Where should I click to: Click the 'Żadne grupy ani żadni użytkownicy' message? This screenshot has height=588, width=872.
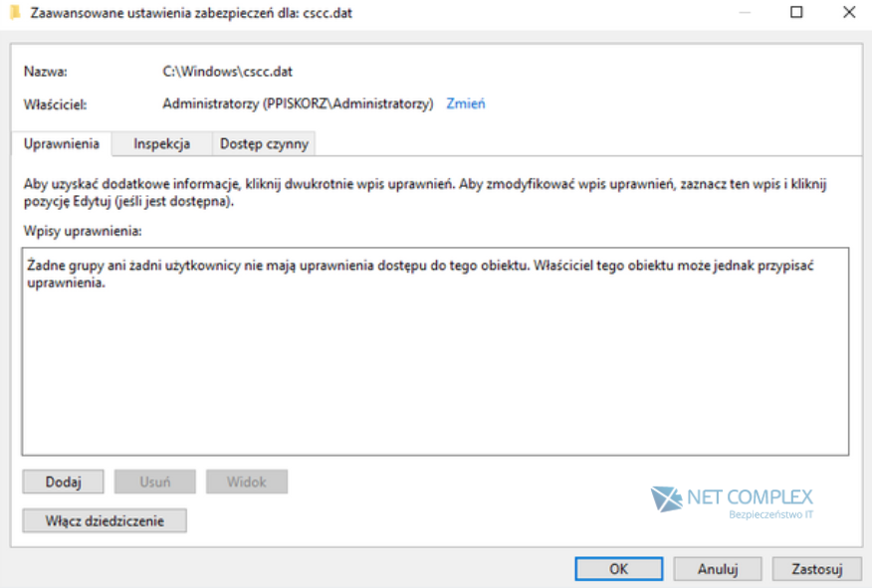[420, 274]
